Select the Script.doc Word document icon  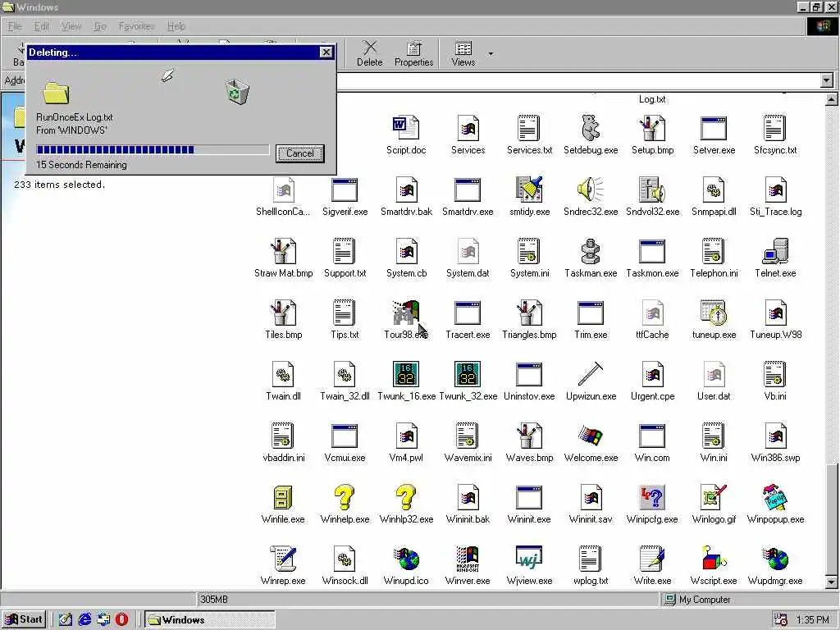pos(405,128)
